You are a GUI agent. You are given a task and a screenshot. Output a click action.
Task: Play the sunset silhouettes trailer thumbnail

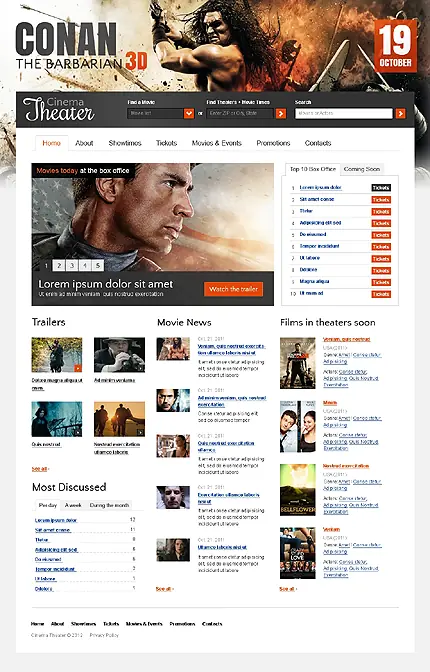coord(119,419)
